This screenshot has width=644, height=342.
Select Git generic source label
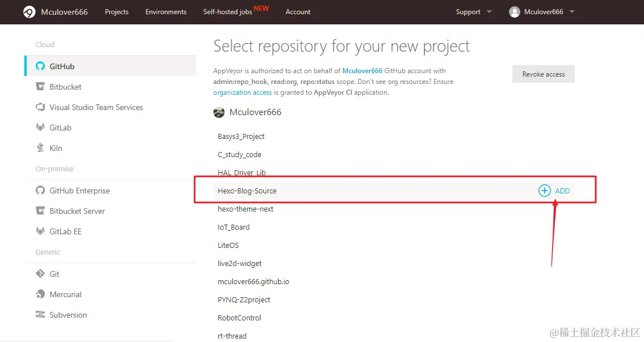click(x=54, y=274)
